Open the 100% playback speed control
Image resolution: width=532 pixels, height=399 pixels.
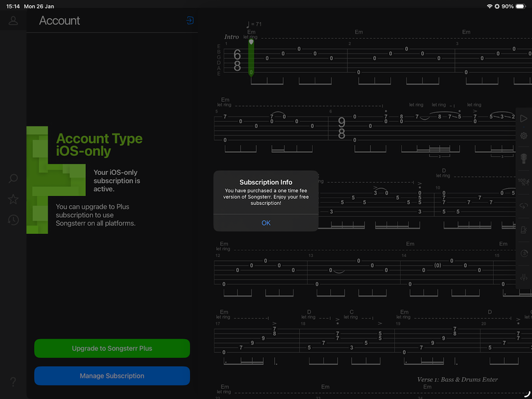pos(523,181)
